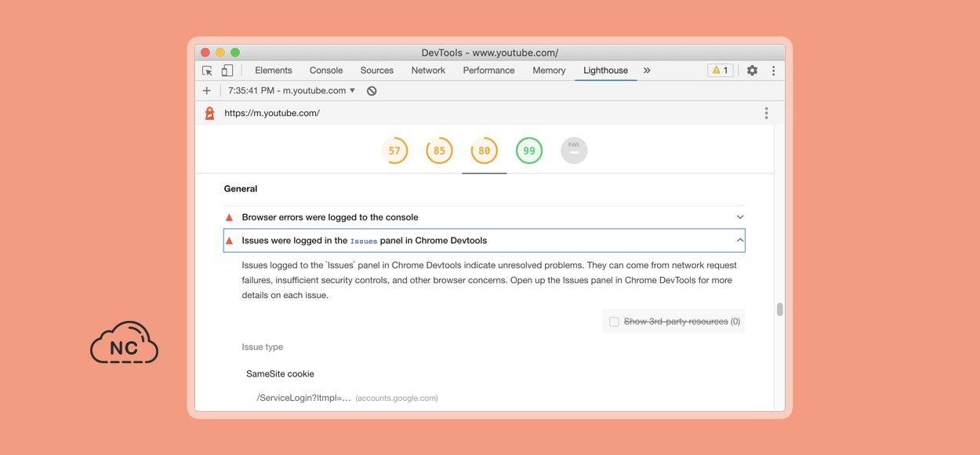Select the Lighthouse tab

click(605, 71)
